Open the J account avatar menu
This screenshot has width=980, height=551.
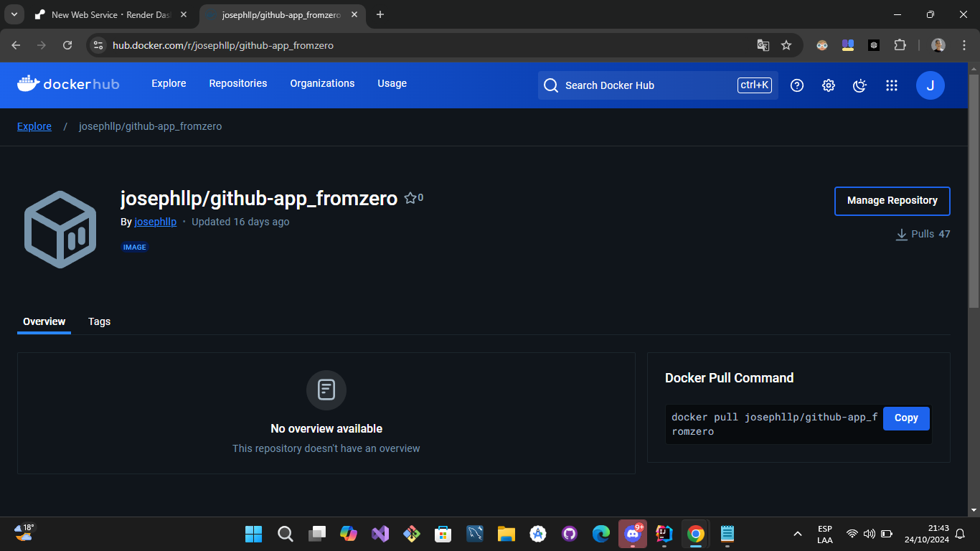pyautogui.click(x=930, y=85)
